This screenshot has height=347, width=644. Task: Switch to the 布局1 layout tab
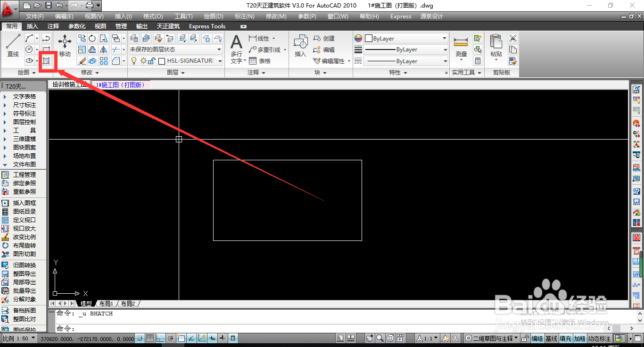pyautogui.click(x=106, y=304)
